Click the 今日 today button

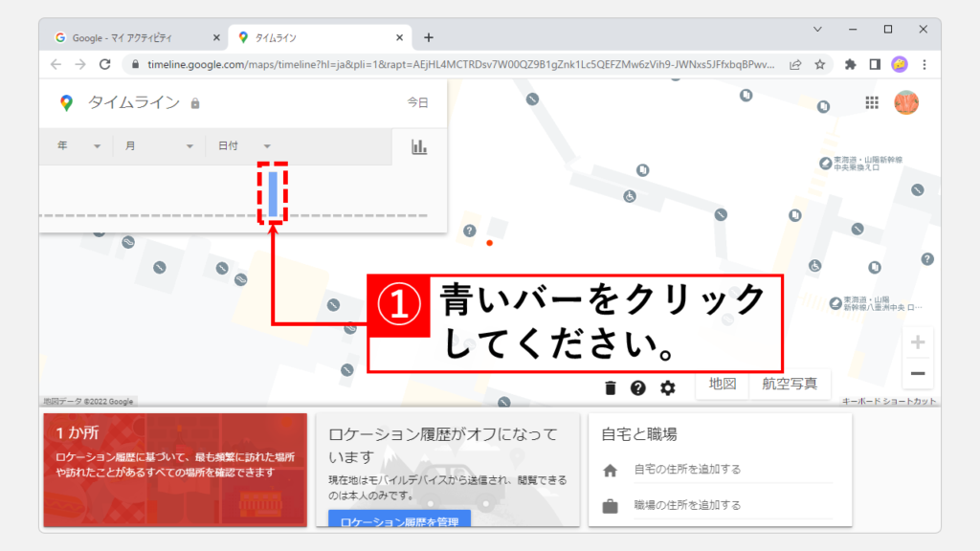[417, 102]
